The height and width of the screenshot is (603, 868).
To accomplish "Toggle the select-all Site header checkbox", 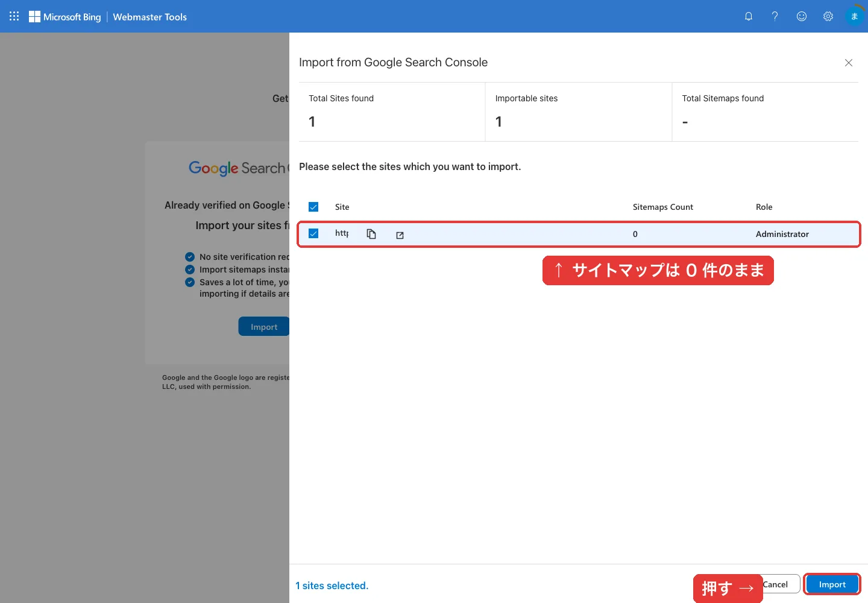I will (313, 207).
